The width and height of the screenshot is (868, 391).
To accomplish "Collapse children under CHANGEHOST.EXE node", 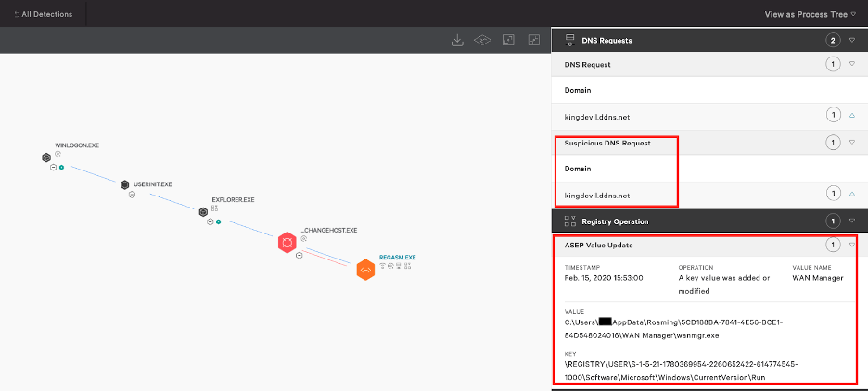I will [x=299, y=256].
